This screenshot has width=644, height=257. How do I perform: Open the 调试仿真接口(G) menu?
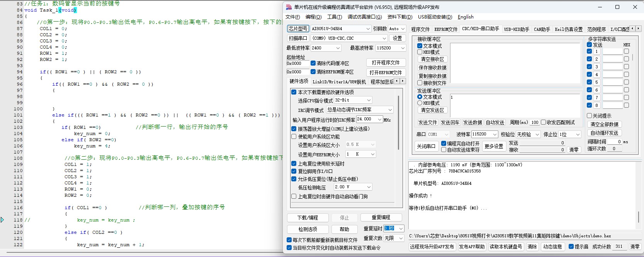[x=364, y=17]
